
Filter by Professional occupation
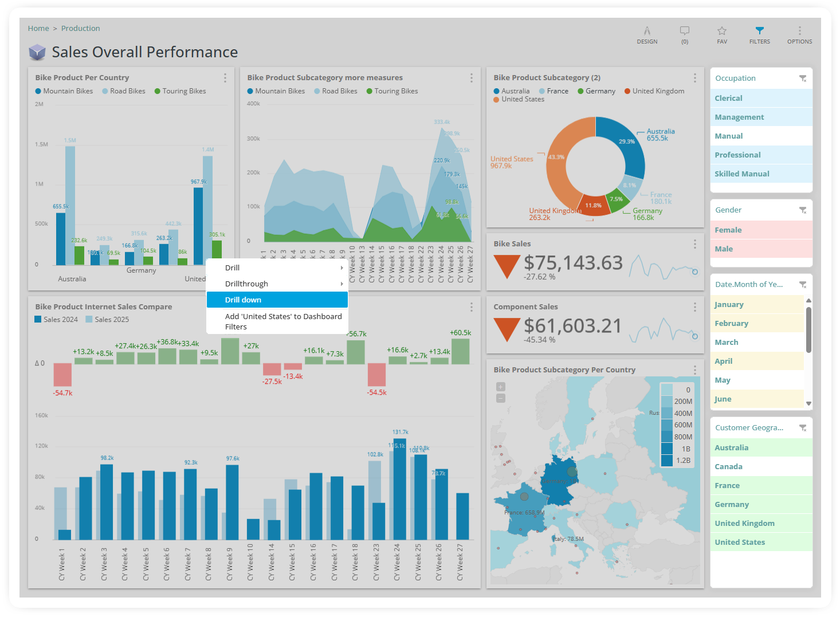click(x=737, y=155)
